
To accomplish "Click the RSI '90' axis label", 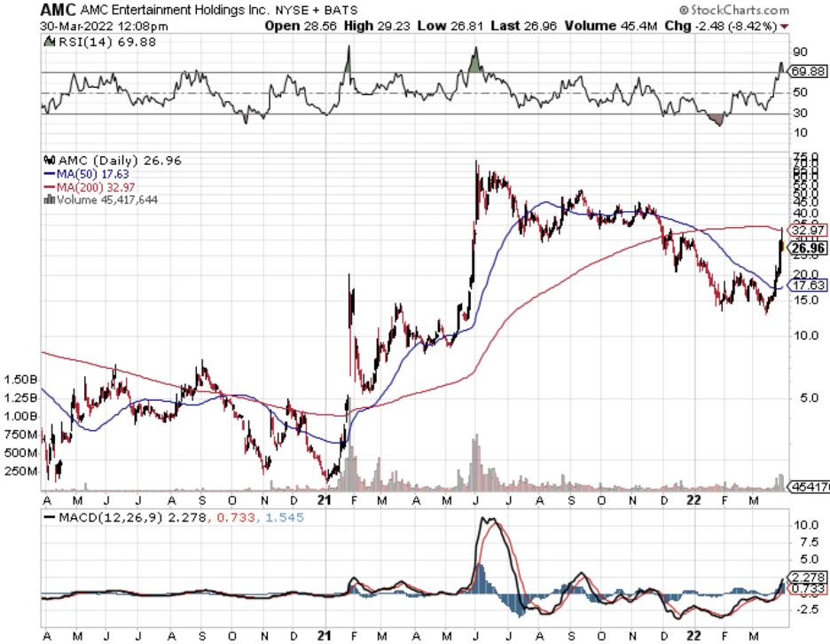I will [x=801, y=52].
